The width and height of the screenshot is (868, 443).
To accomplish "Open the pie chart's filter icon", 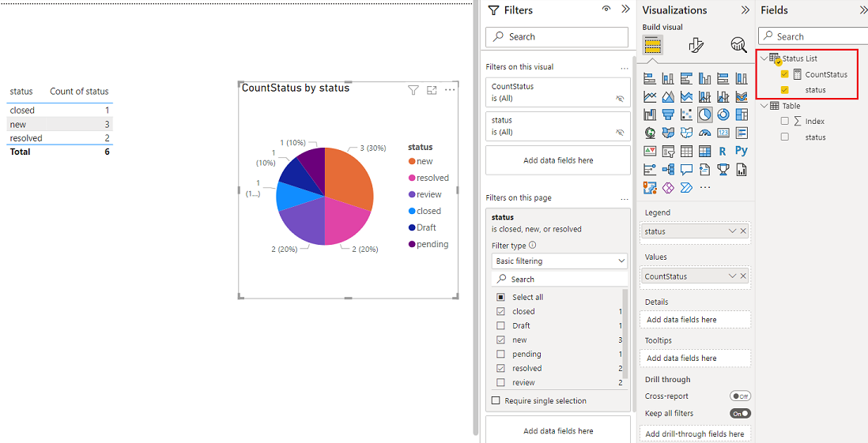I will (413, 90).
